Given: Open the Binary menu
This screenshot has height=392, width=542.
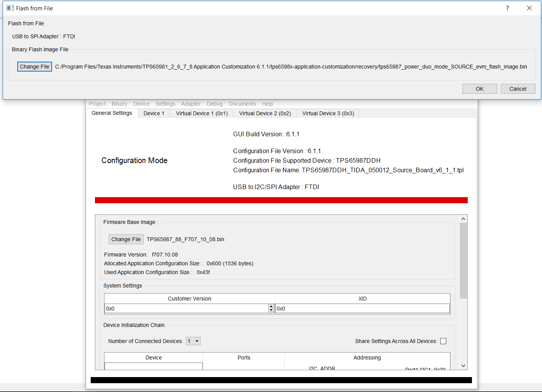Looking at the screenshot, I should click(x=119, y=104).
